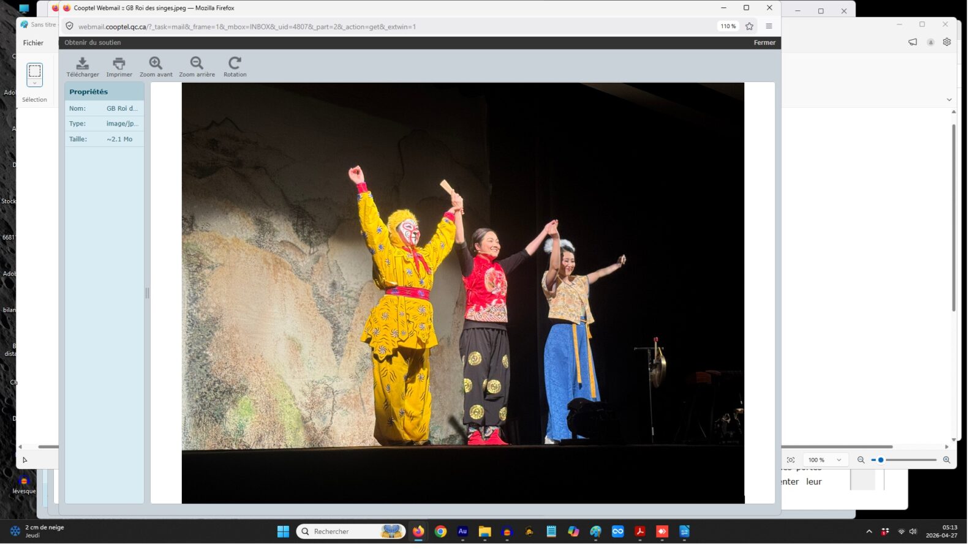Open Adobe Acrobat from the taskbar
Screen dimensions: 980x551
[640, 531]
